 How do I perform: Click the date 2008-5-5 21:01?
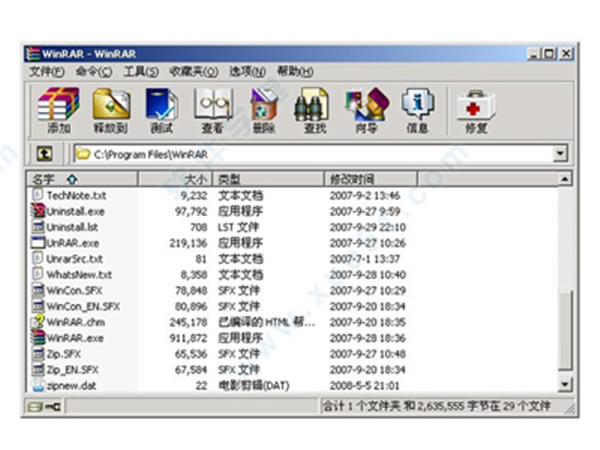[x=365, y=385]
